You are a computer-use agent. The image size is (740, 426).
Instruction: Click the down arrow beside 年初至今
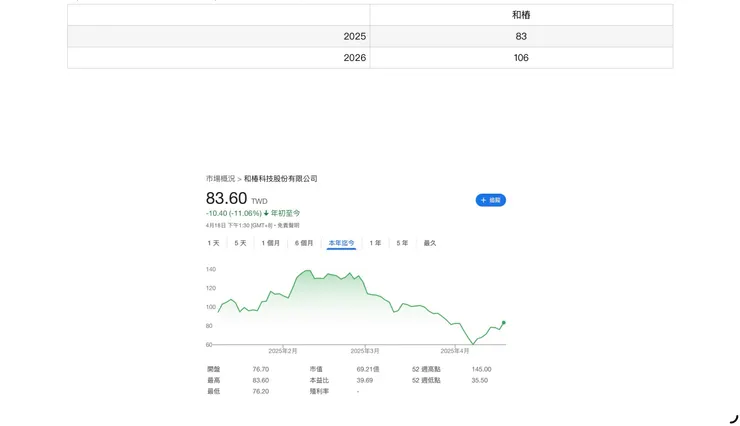click(266, 213)
